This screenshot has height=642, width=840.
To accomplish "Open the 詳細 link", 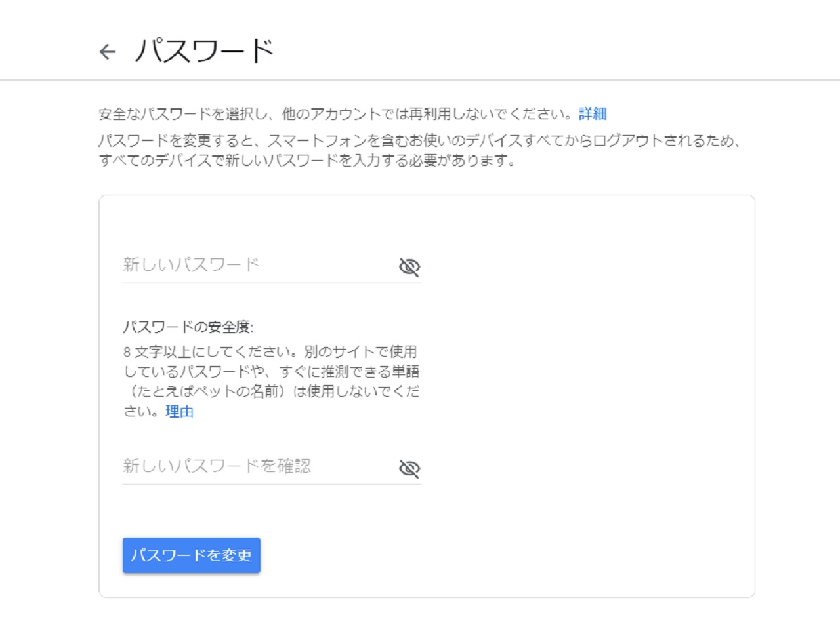I will (x=592, y=114).
